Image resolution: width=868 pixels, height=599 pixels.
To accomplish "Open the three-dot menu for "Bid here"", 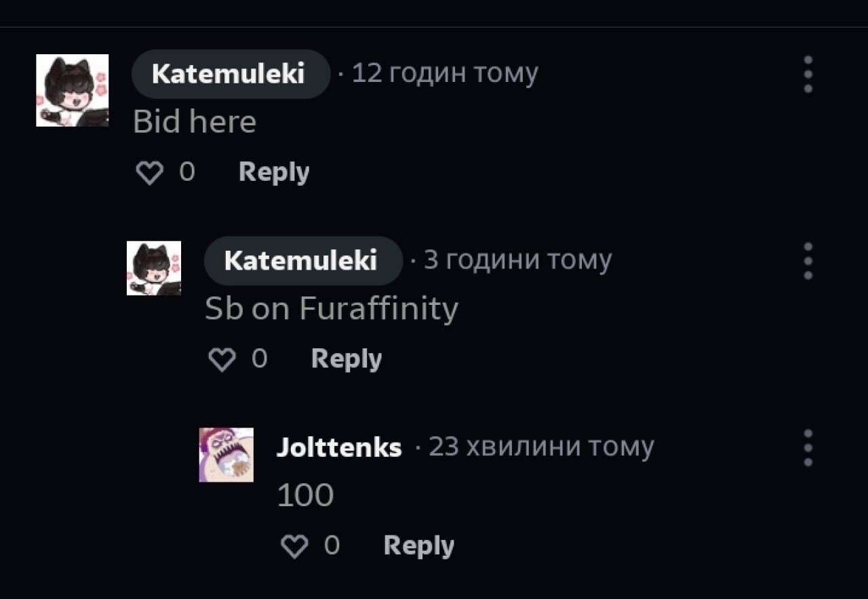I will tap(808, 74).
